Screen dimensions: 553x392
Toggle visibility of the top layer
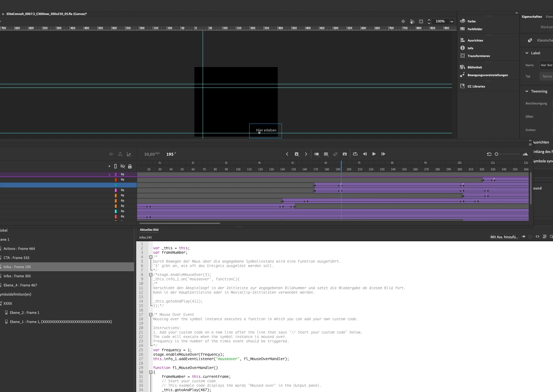pyautogui.click(x=122, y=175)
